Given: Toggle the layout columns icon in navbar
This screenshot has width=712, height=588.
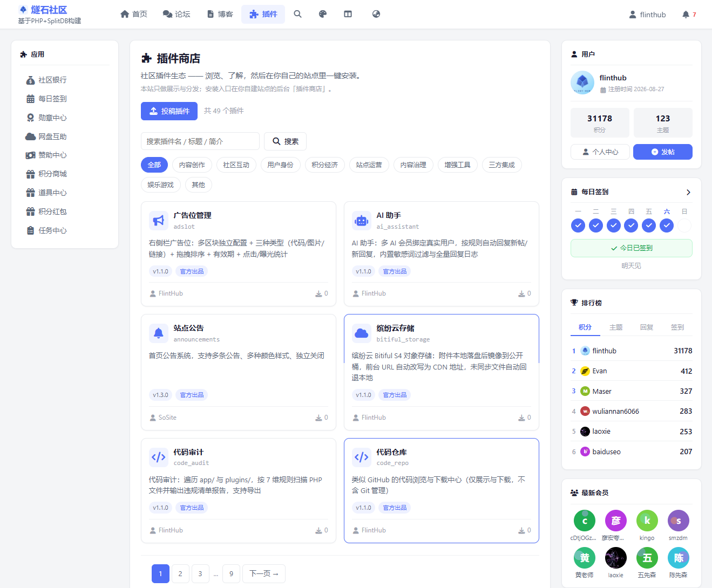Looking at the screenshot, I should 348,14.
